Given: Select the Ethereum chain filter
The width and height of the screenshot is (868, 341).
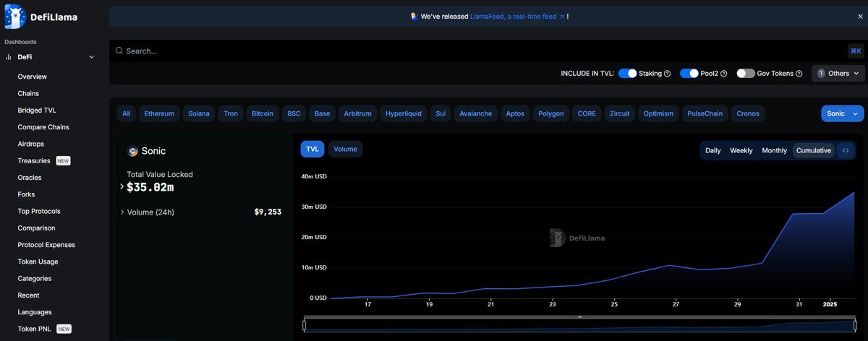Looking at the screenshot, I should [159, 113].
